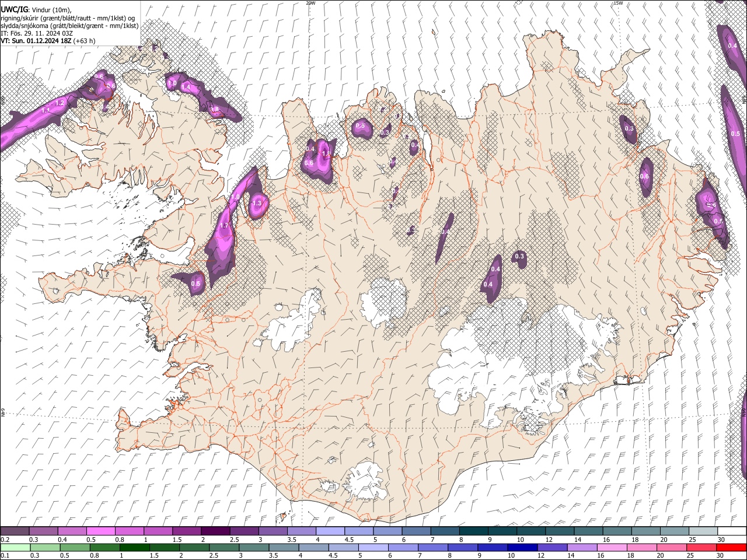Click the '0.2' label of the upper legend row
The width and height of the screenshot is (747, 560).
pos(5,540)
